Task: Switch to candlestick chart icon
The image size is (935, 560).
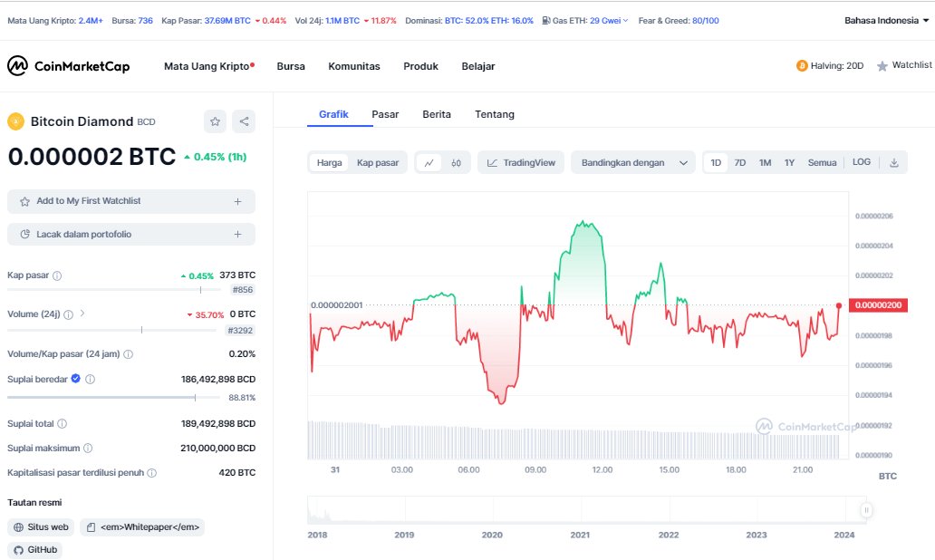Action: point(456,163)
